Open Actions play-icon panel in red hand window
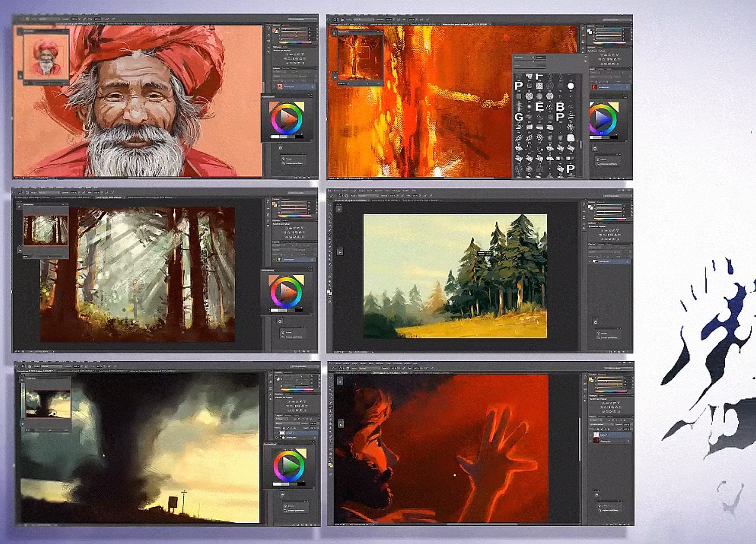 pos(341,424)
